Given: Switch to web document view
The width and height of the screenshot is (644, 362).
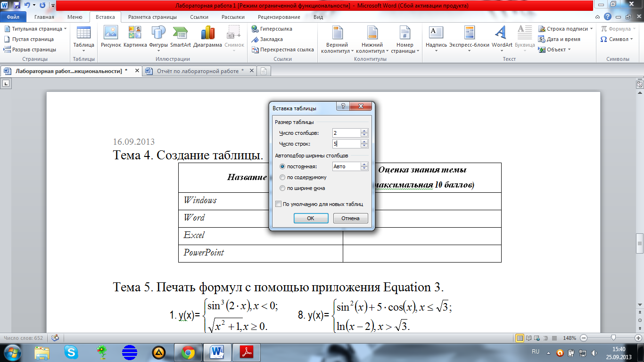Looking at the screenshot, I should (x=537, y=338).
